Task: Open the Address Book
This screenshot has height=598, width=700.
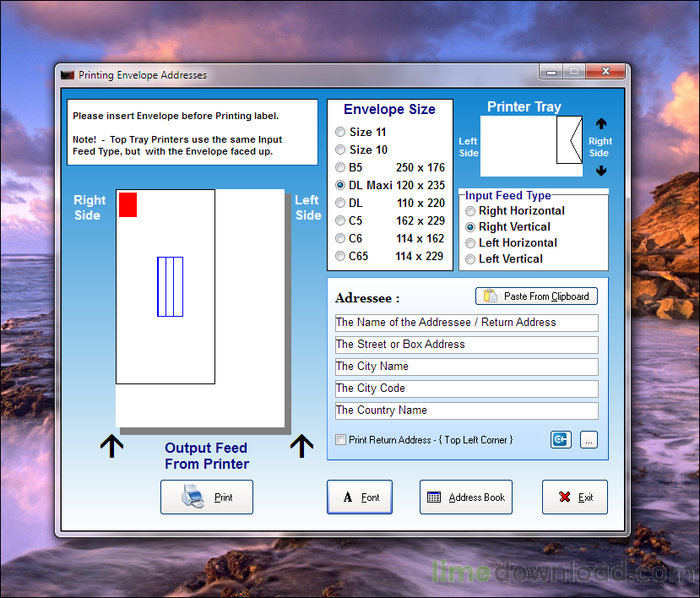Action: click(x=465, y=497)
